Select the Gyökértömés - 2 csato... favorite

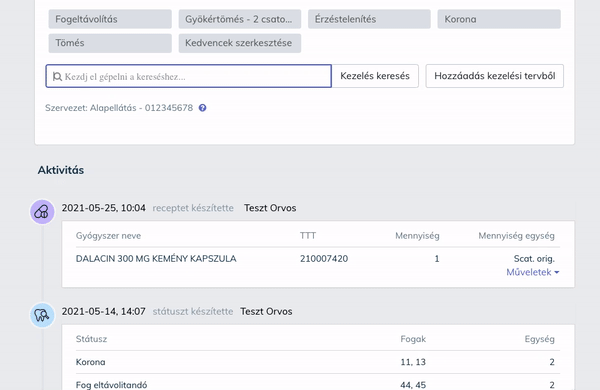[240, 19]
